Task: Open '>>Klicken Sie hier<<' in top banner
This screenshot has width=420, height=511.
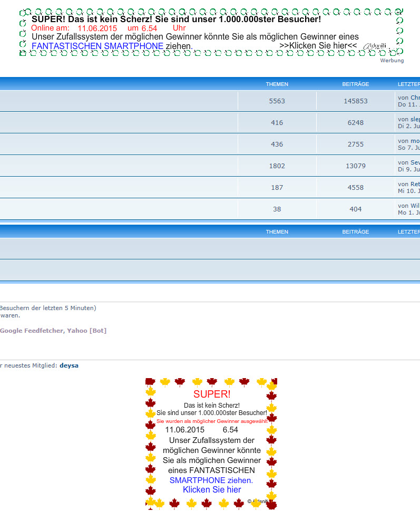Action: pyautogui.click(x=318, y=46)
